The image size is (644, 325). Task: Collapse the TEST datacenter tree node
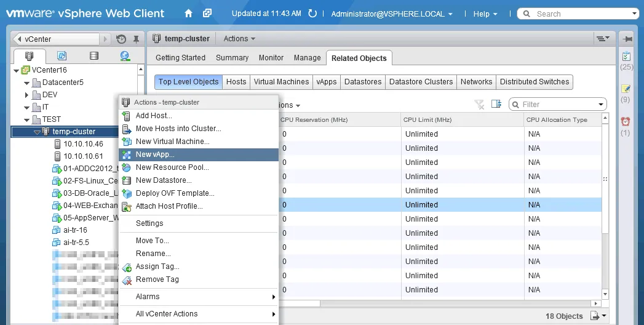click(x=27, y=119)
